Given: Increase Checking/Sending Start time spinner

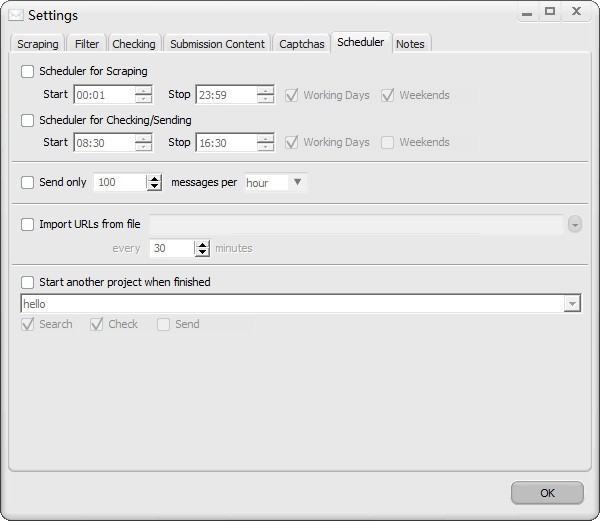Looking at the screenshot, I should point(143,138).
